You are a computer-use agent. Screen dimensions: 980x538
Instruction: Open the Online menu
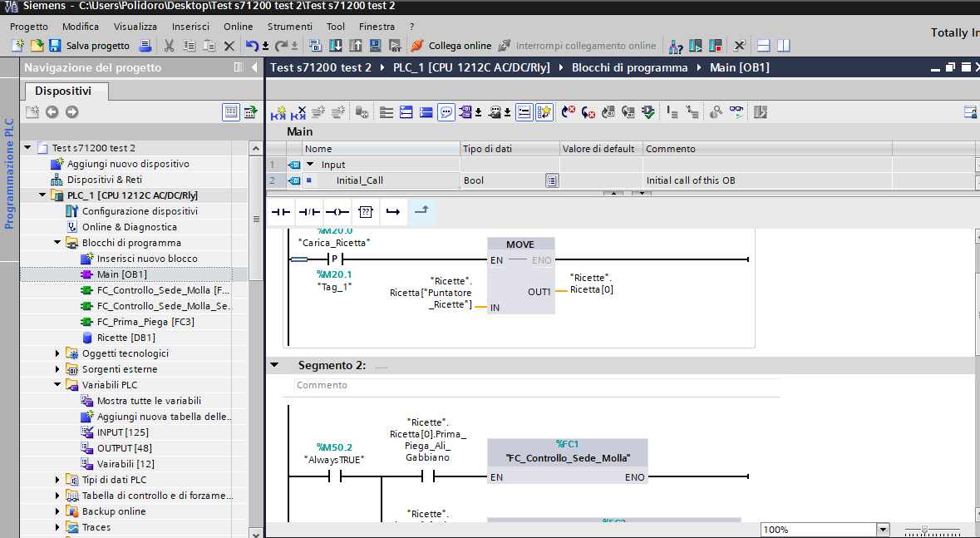point(238,27)
